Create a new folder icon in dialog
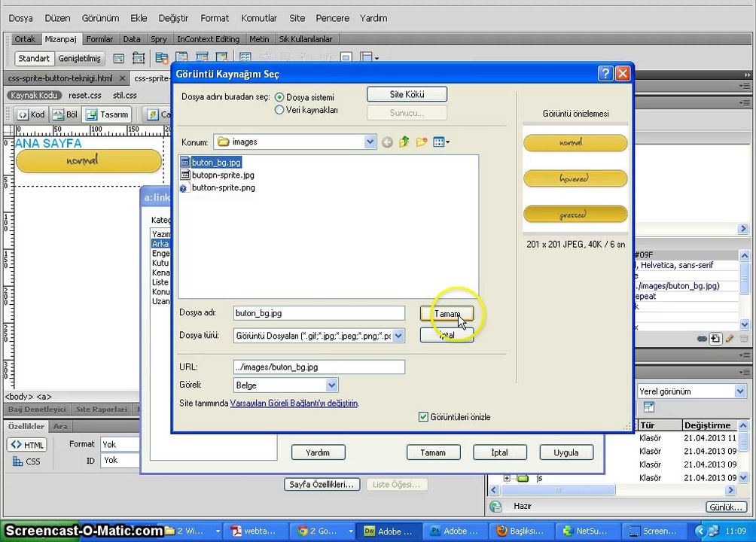Viewport: 756px width, 542px height. point(422,142)
